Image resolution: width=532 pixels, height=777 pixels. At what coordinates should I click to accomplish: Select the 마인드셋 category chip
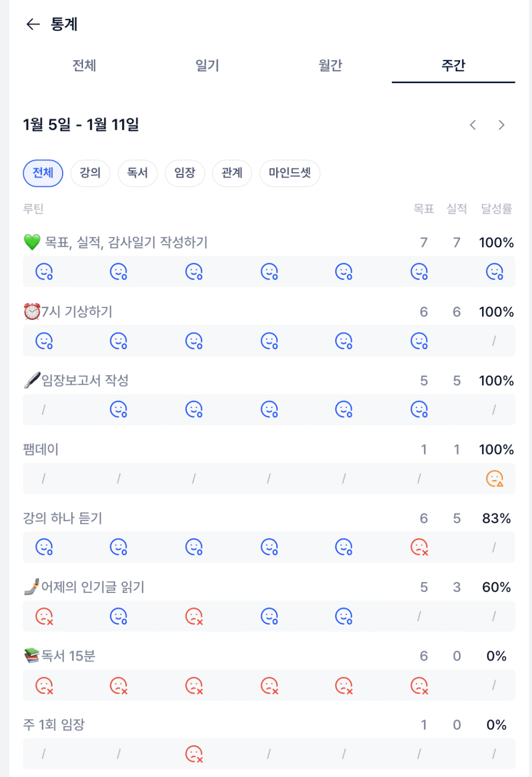tap(290, 173)
